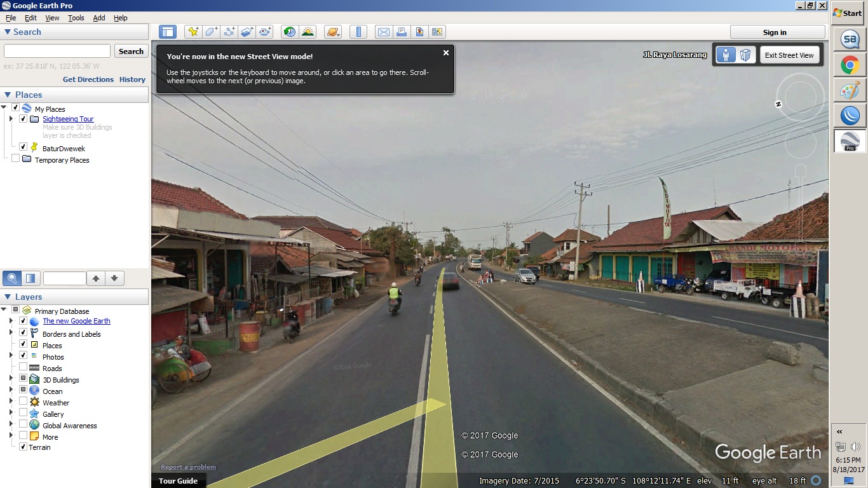Add a new placemark with pushpin tool
The image size is (868, 488).
[x=193, y=32]
